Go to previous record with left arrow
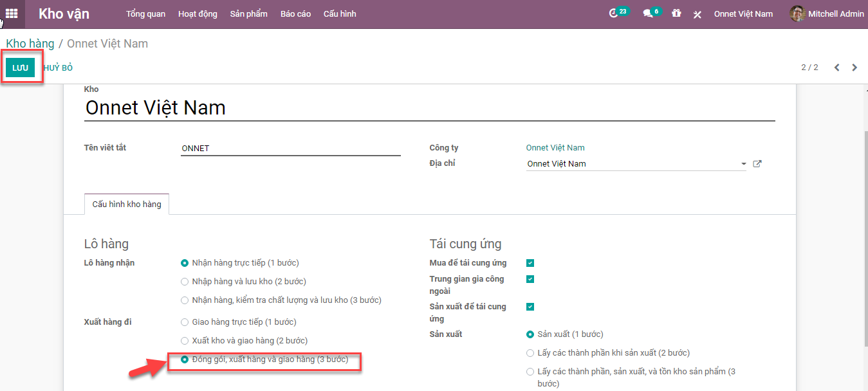The image size is (868, 391). coord(837,68)
